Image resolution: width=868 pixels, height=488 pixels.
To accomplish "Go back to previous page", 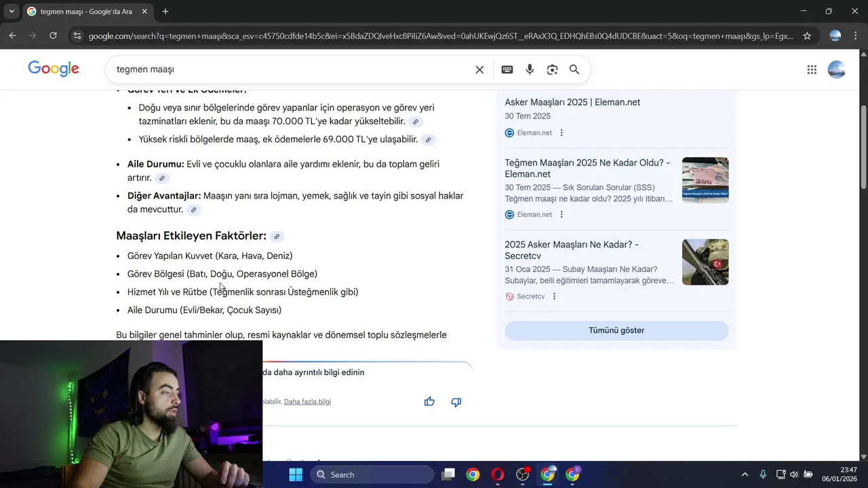I will pos(13,36).
